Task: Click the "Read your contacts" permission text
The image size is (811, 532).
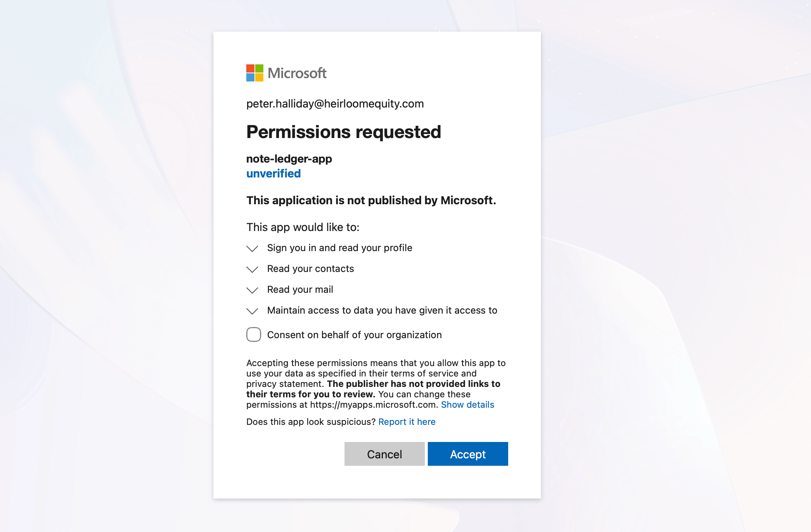Action: coord(310,269)
